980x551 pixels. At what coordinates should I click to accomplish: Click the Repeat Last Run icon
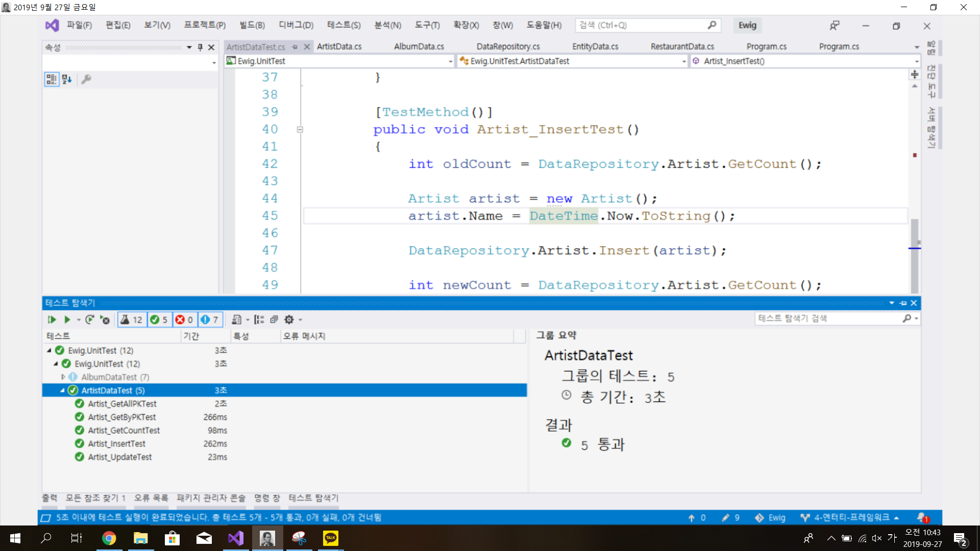click(x=89, y=319)
